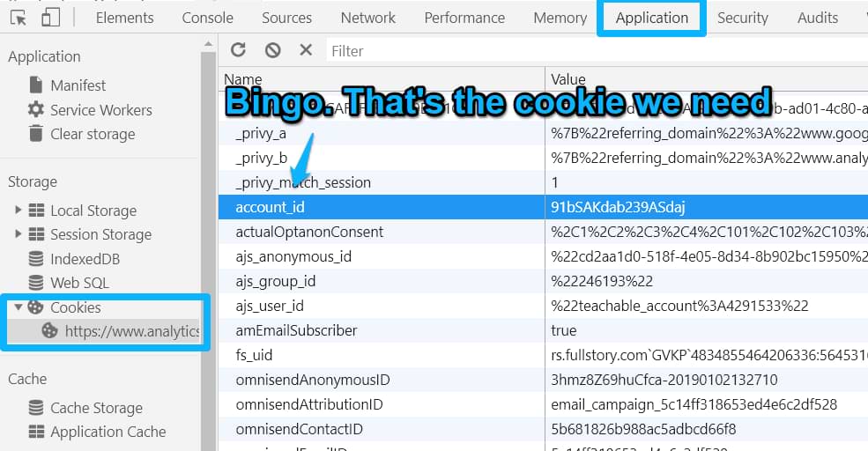The image size is (868, 451).
Task: Click the amEmailSubscriber value true
Action: [563, 330]
